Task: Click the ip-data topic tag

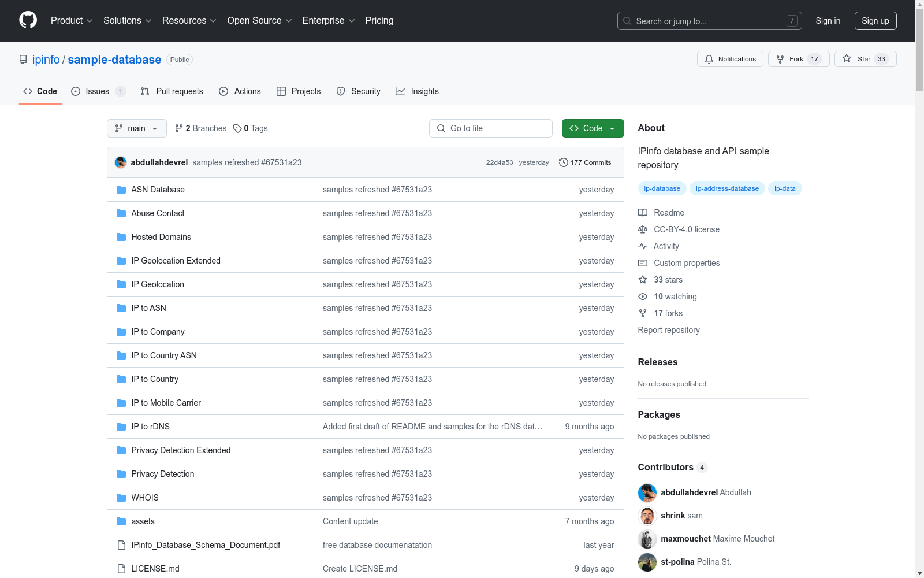Action: pyautogui.click(x=785, y=188)
